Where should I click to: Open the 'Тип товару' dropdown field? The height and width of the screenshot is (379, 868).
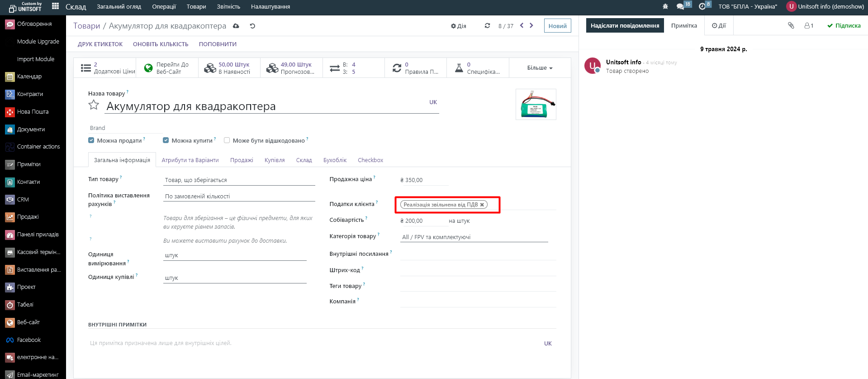coord(239,180)
